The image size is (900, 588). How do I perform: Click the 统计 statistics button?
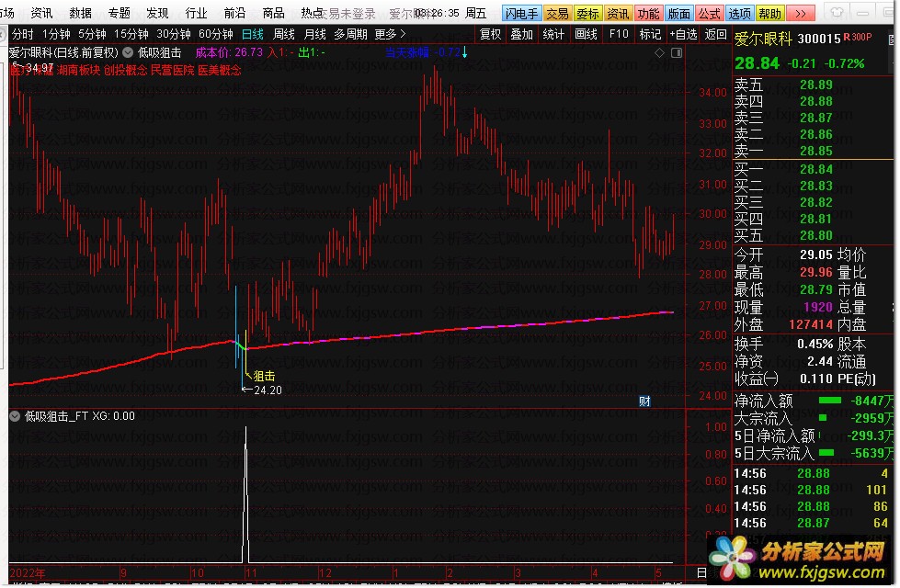(553, 34)
